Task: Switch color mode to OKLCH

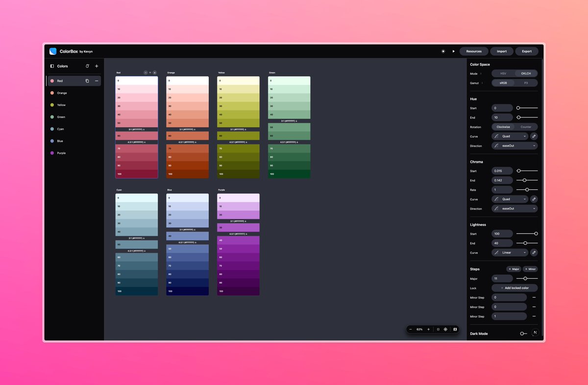Action: [x=526, y=74]
